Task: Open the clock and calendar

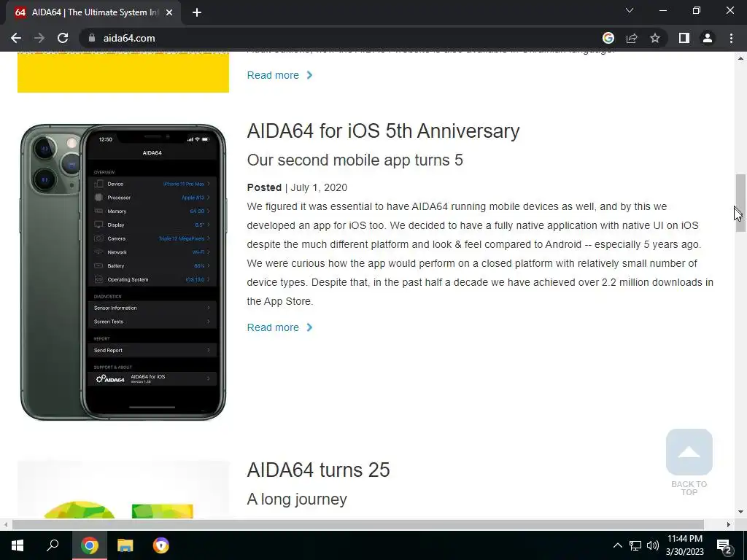Action: click(684, 545)
